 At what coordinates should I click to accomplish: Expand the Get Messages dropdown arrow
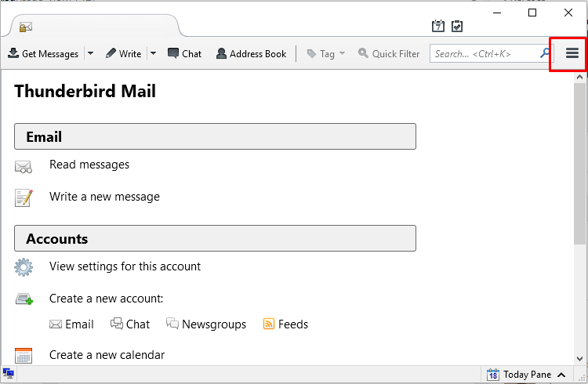(x=90, y=53)
